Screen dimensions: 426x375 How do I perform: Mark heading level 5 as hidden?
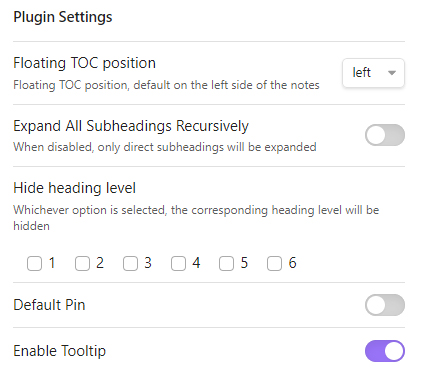click(226, 263)
